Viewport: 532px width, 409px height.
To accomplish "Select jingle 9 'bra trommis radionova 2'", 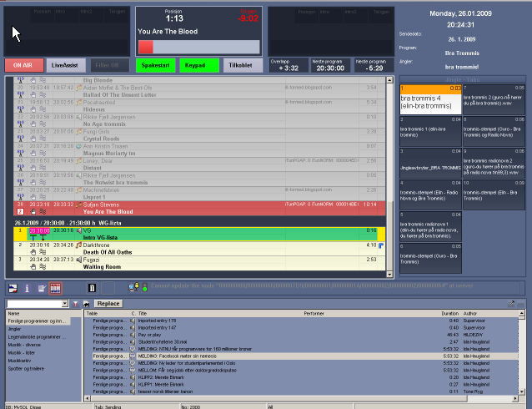I will (x=494, y=163).
